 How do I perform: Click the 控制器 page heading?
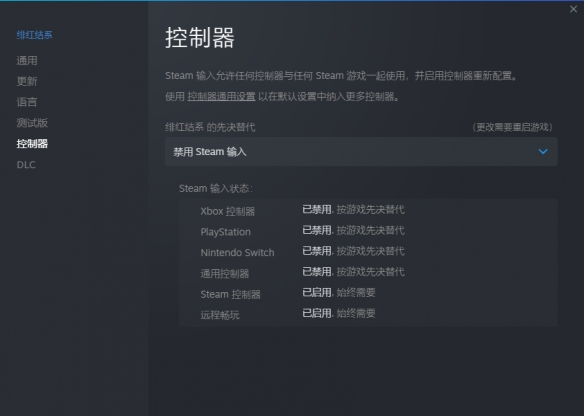[200, 37]
